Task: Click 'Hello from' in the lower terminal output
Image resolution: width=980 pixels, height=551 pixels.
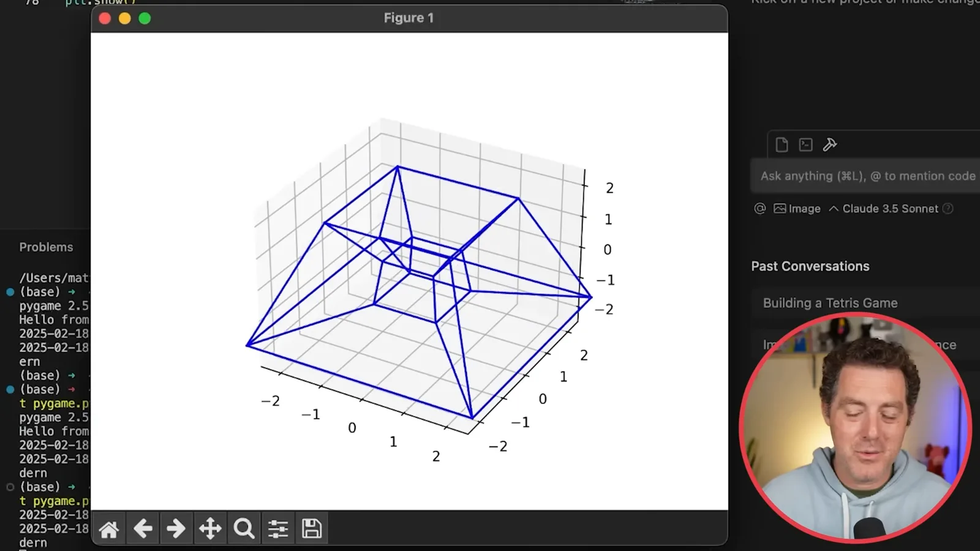Action: tap(54, 432)
